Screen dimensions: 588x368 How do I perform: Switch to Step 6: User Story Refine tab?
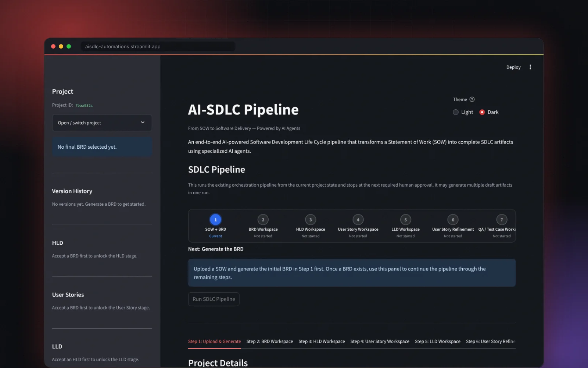coord(491,342)
